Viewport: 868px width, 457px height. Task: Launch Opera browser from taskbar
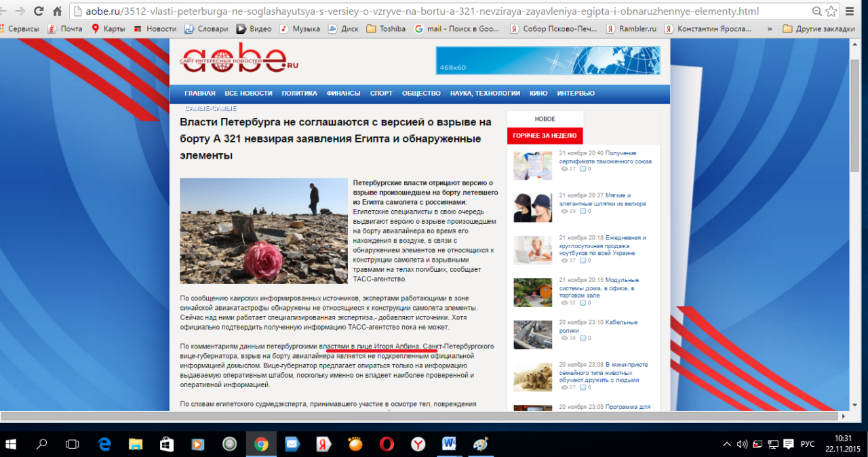pos(387,444)
